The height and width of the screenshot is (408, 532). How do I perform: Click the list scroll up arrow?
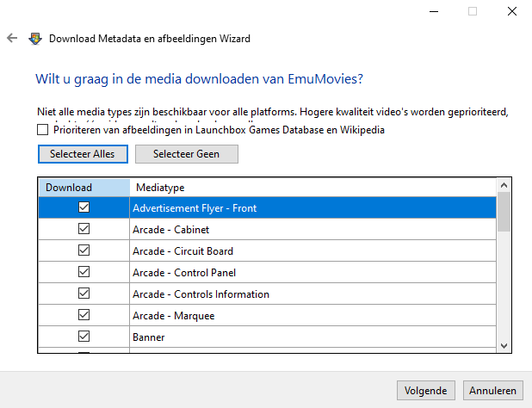(x=504, y=185)
